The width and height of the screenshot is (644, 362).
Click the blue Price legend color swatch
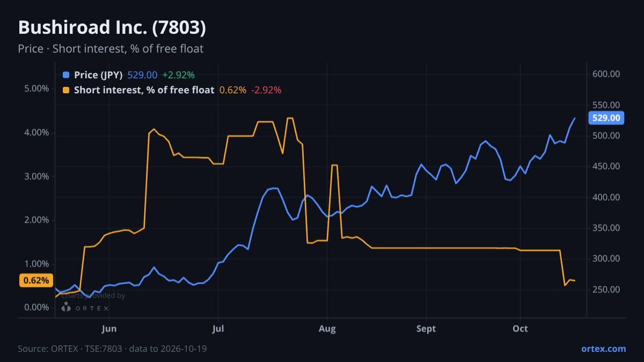66,75
